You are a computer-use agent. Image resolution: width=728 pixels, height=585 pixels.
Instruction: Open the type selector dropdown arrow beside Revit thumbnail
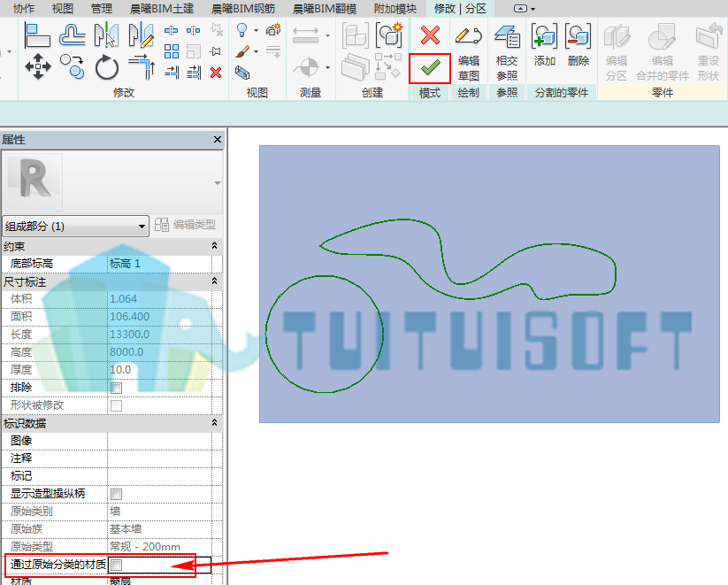click(x=218, y=183)
